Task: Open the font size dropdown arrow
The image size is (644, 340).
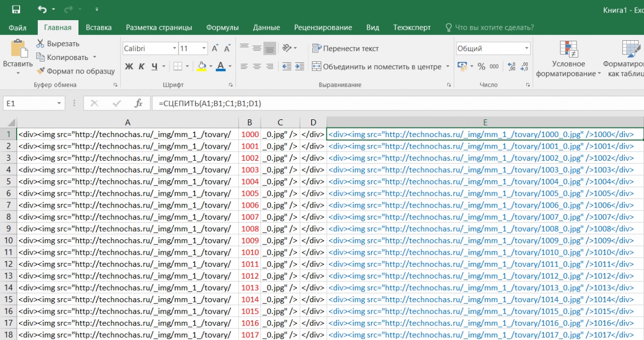Action: (204, 48)
